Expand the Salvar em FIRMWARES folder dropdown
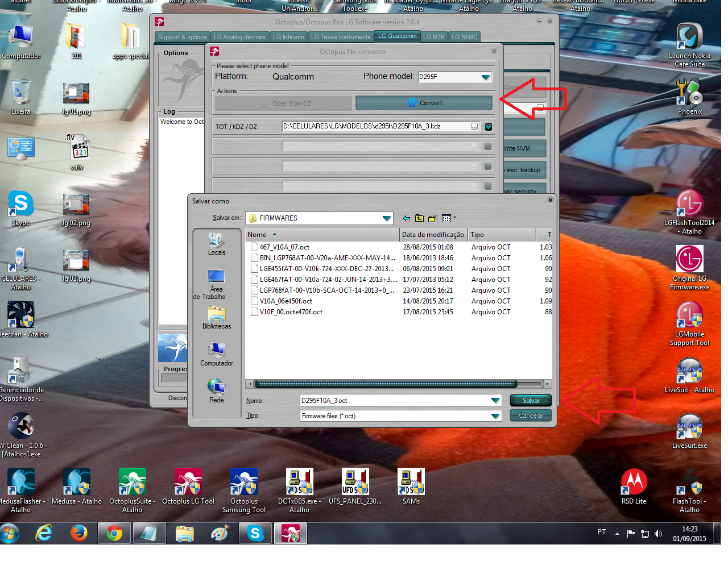The image size is (728, 582). pyautogui.click(x=387, y=218)
